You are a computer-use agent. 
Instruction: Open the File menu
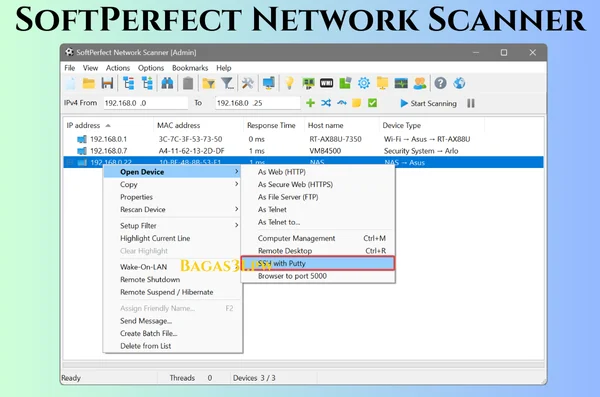(x=70, y=68)
